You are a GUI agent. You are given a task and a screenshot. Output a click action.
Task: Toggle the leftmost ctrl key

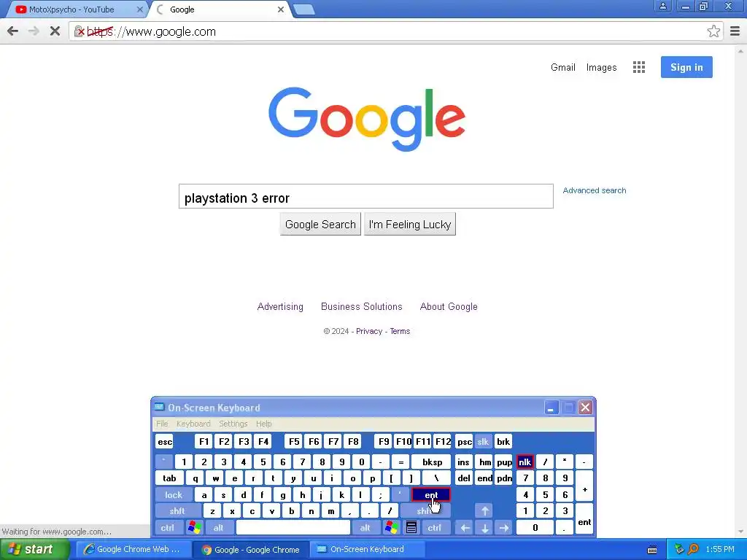[x=167, y=528]
